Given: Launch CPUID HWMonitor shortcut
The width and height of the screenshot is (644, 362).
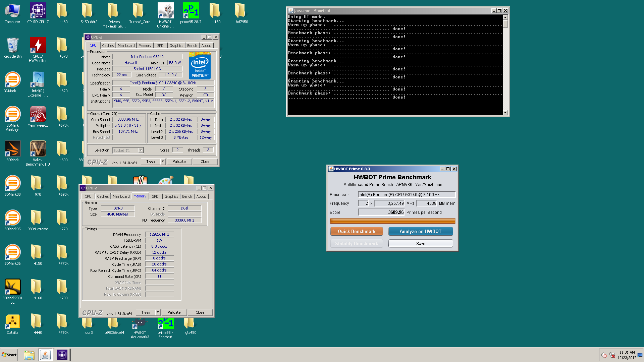Looking at the screenshot, I should (x=38, y=50).
